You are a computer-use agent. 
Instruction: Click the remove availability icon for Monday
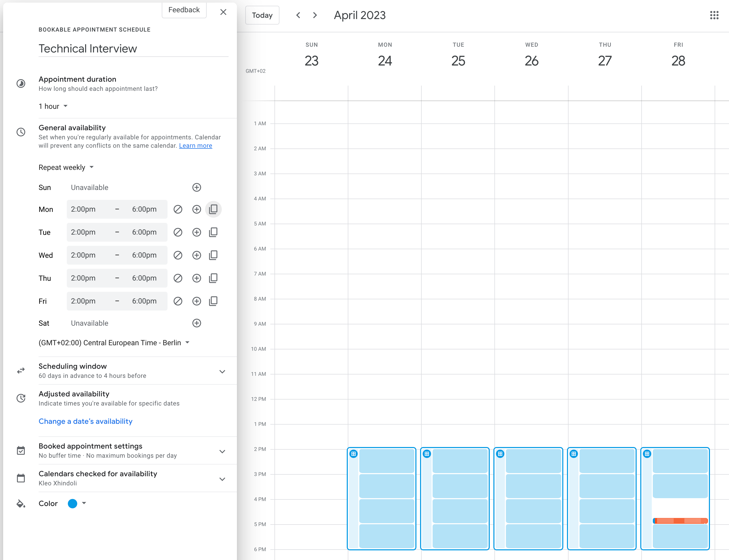(x=177, y=209)
